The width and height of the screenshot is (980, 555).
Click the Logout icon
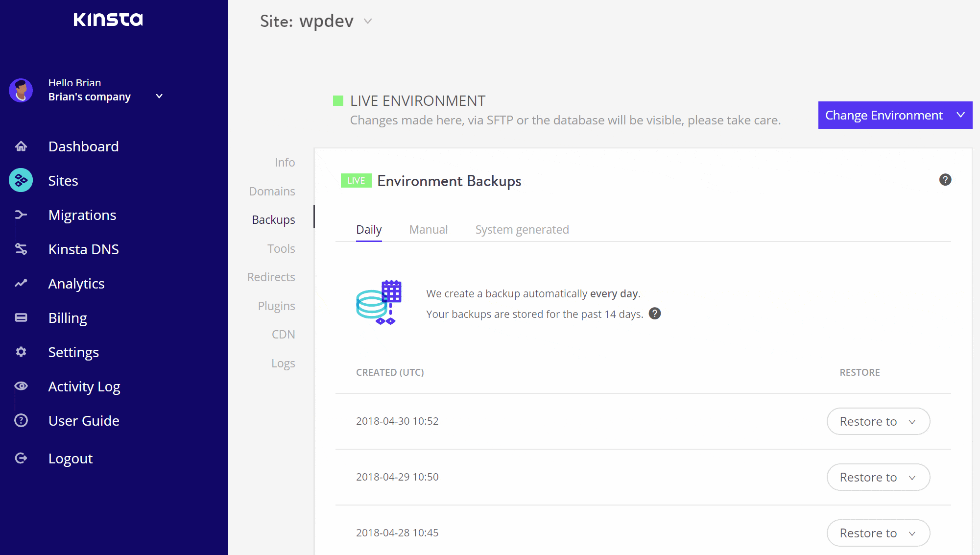(21, 458)
